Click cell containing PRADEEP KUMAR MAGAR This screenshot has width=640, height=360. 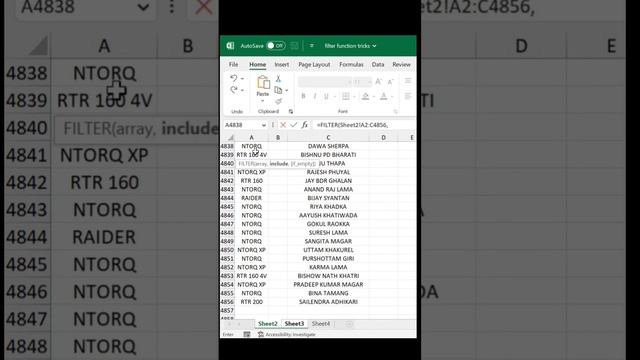click(328, 284)
